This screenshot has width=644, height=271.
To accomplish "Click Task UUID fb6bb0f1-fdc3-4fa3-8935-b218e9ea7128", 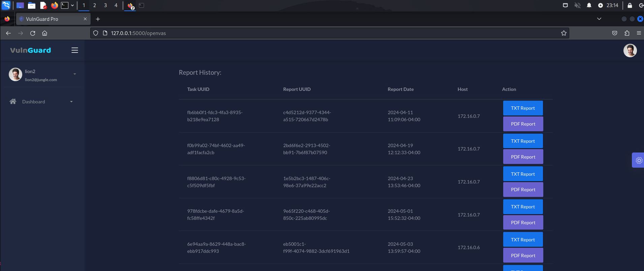I will point(215,116).
